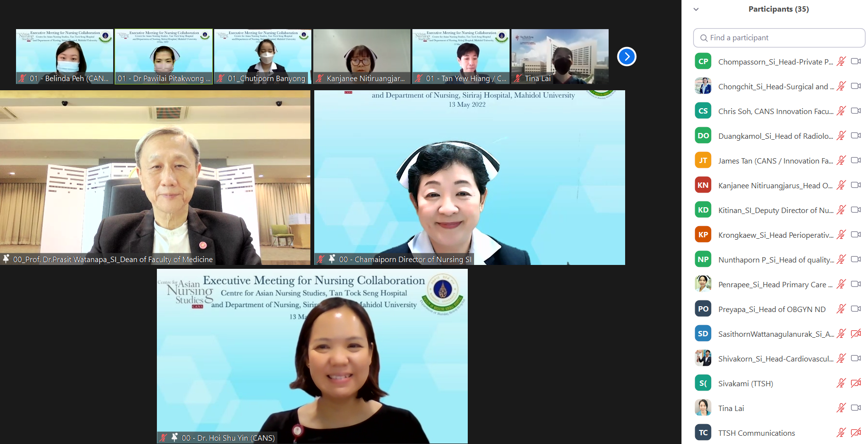868x444 pixels.
Task: Click the video camera icon for Chris Soh
Action: (856, 111)
